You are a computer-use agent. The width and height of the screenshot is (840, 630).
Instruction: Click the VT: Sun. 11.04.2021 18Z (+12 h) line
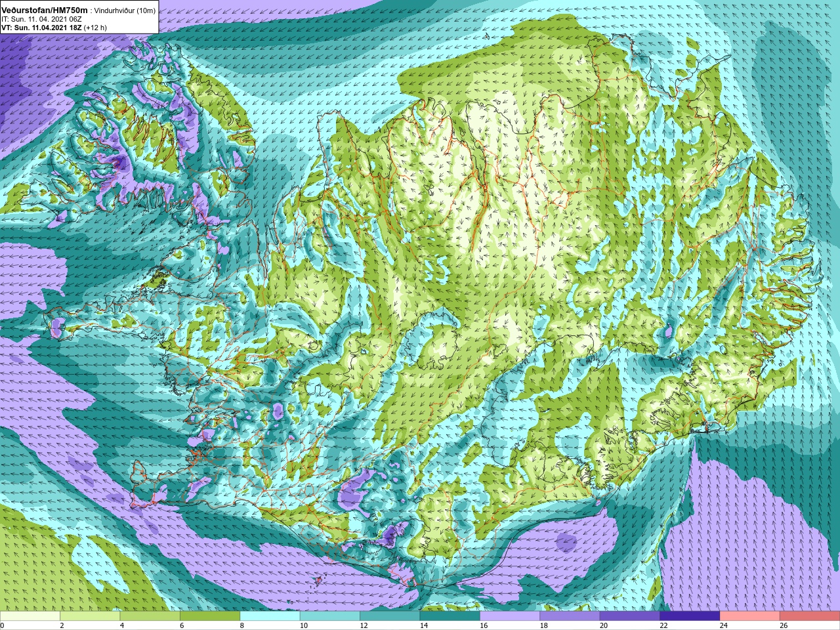click(54, 28)
